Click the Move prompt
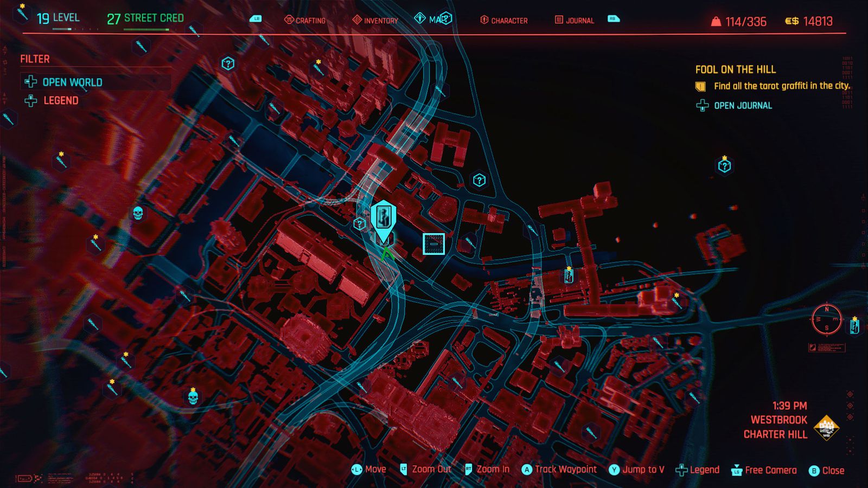The width and height of the screenshot is (868, 488). (368, 470)
